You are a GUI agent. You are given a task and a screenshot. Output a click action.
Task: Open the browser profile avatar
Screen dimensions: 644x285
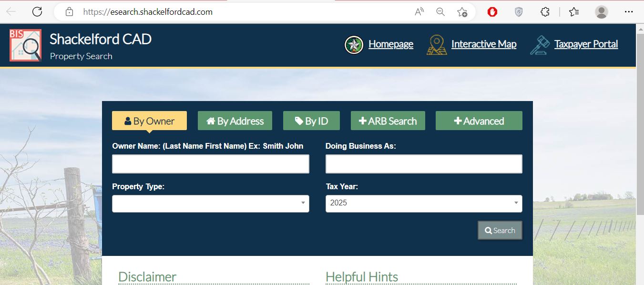click(x=602, y=12)
